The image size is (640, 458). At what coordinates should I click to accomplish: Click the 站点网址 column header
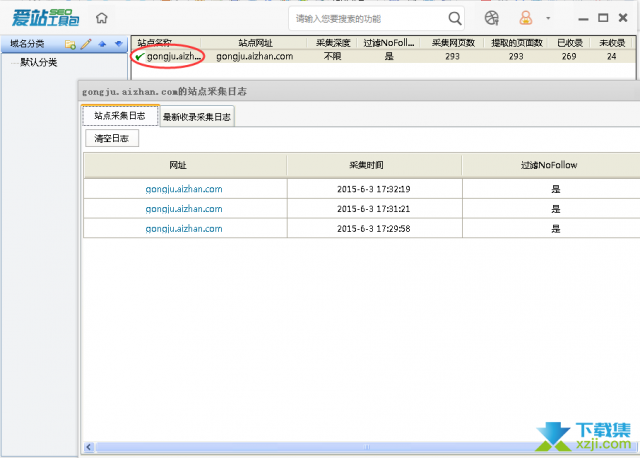pyautogui.click(x=254, y=43)
